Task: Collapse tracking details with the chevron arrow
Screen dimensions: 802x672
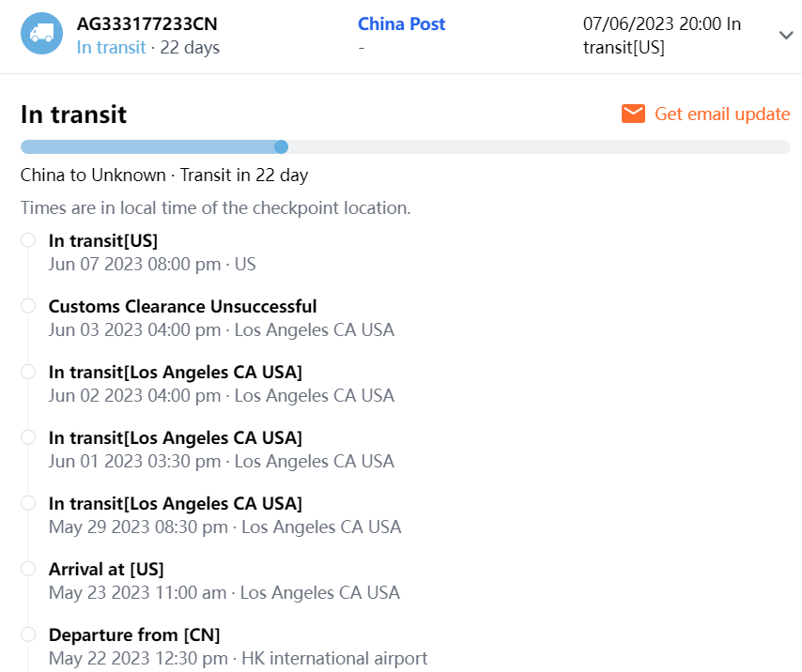Action: click(x=786, y=35)
